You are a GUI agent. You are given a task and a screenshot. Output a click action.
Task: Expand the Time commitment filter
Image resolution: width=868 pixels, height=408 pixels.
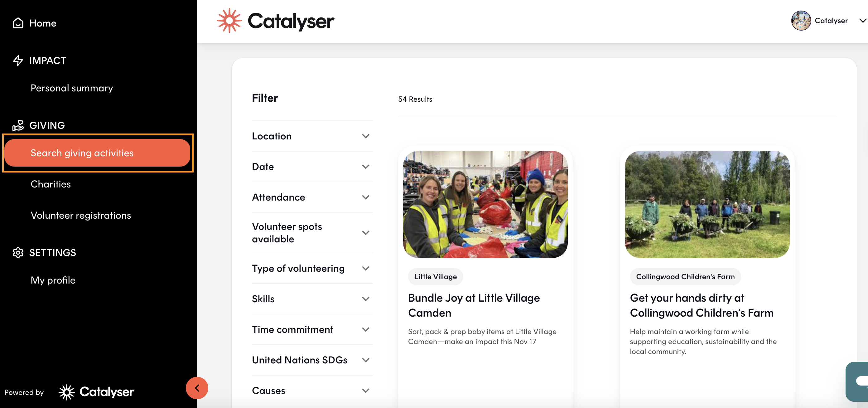coord(312,329)
